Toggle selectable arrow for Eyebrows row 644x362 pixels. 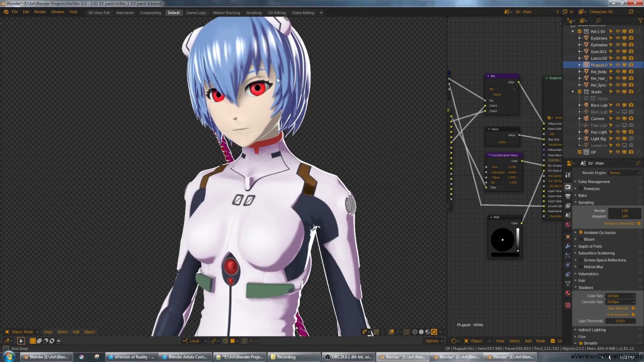point(611,38)
